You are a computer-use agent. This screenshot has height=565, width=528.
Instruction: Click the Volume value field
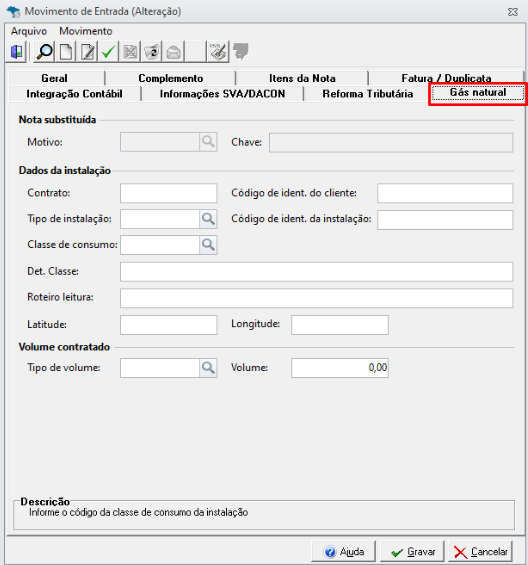tap(340, 368)
